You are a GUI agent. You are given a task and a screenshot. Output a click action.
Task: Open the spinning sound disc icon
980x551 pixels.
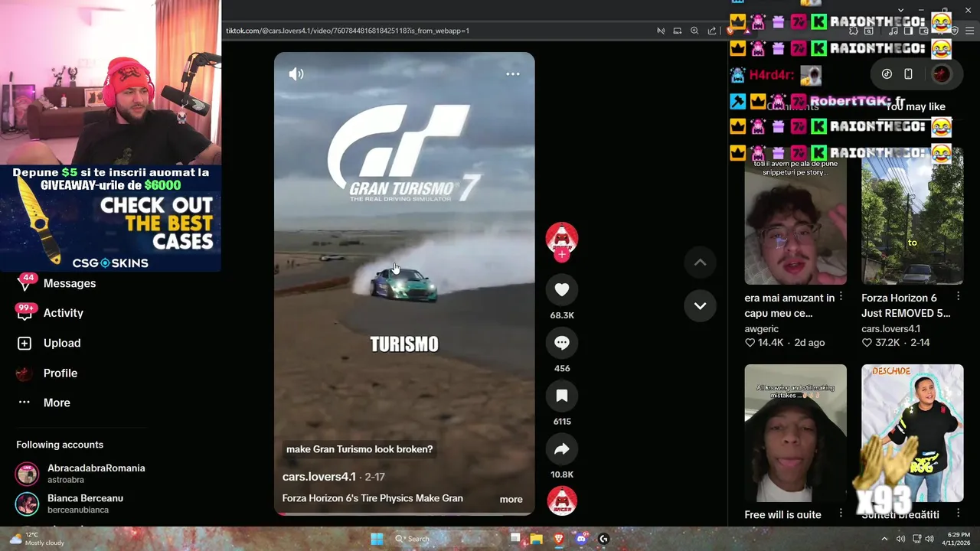pyautogui.click(x=561, y=501)
